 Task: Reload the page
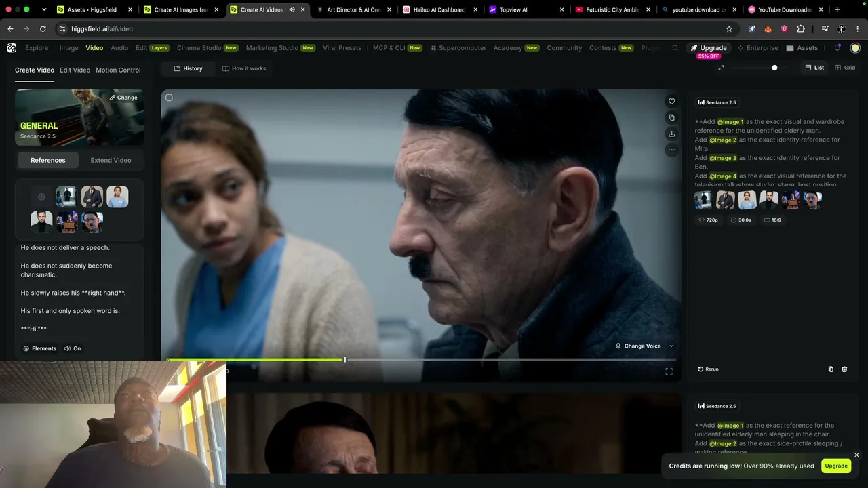point(43,29)
